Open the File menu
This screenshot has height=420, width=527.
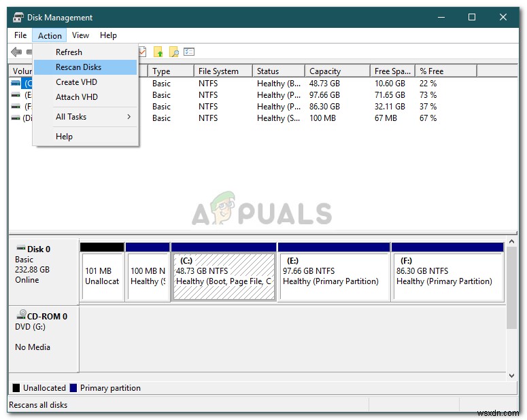pos(20,35)
